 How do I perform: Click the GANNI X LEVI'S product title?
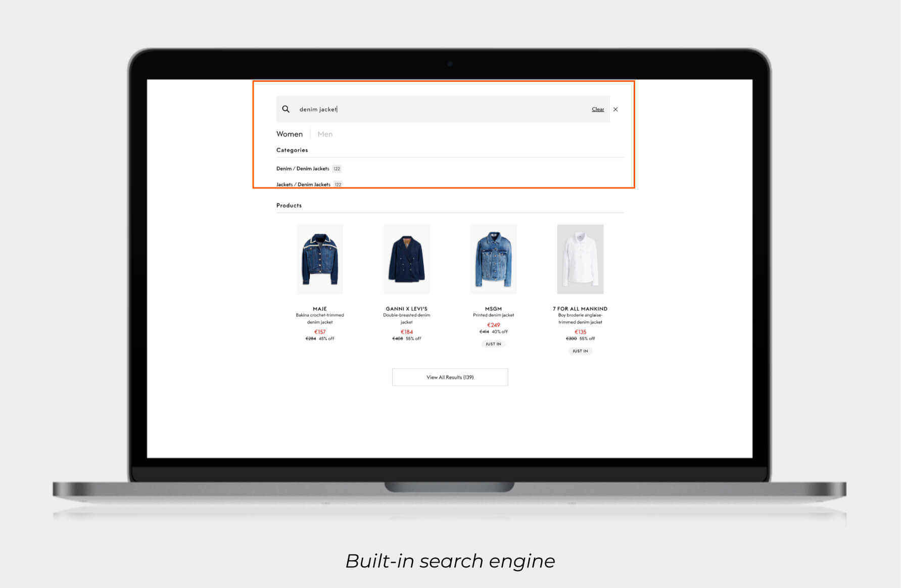tap(406, 309)
